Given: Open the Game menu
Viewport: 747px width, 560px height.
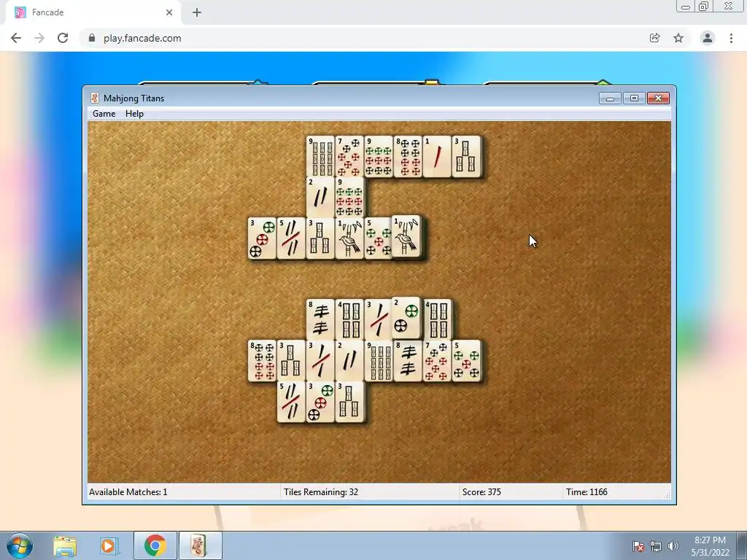Looking at the screenshot, I should [104, 113].
